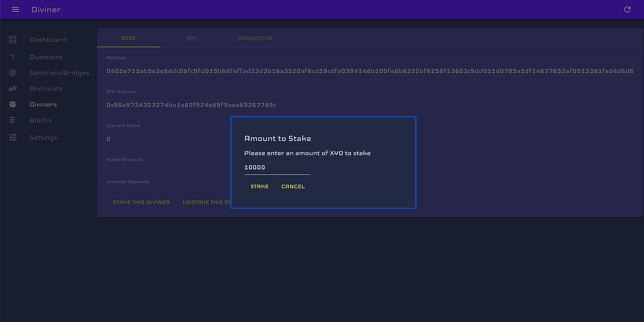Switch to the API tab

192,38
